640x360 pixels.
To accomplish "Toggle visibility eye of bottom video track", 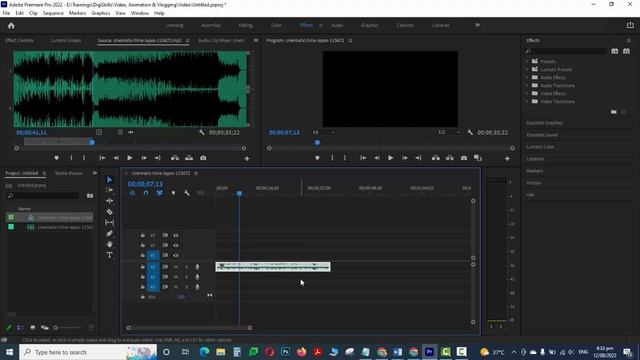I will click(176, 256).
